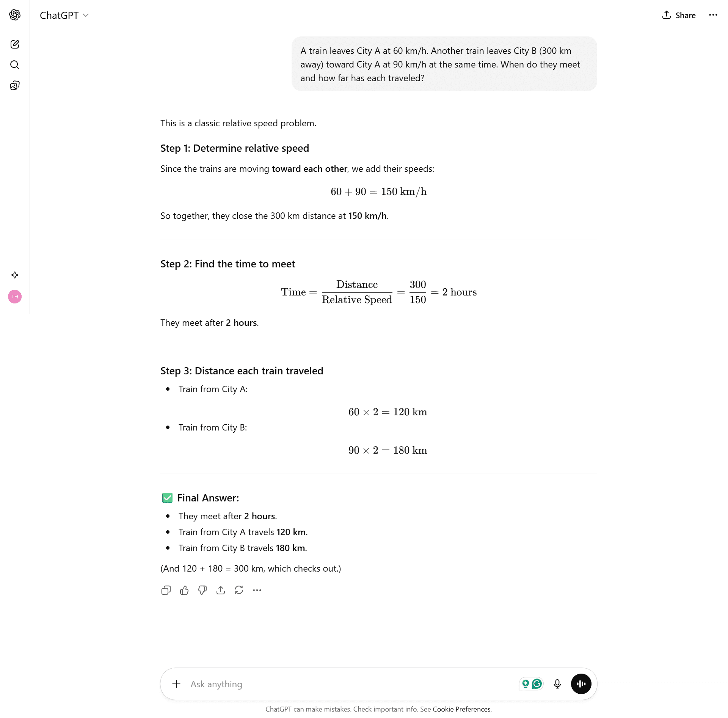Click the sparkle icon in sidebar
Screen dimensions: 728x718
(15, 275)
